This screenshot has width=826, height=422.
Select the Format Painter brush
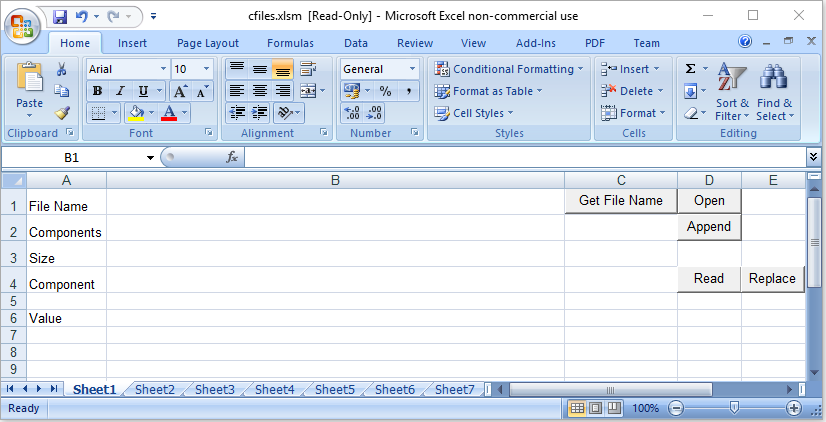pyautogui.click(x=61, y=112)
